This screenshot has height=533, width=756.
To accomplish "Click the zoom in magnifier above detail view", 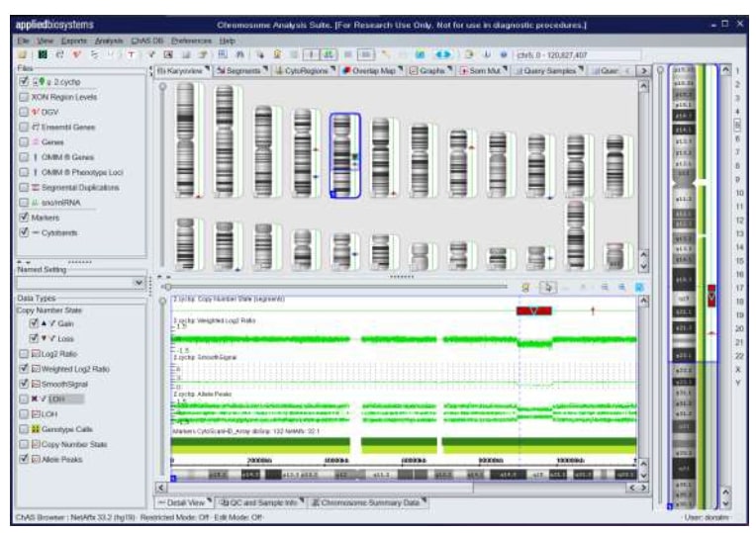I will (603, 287).
